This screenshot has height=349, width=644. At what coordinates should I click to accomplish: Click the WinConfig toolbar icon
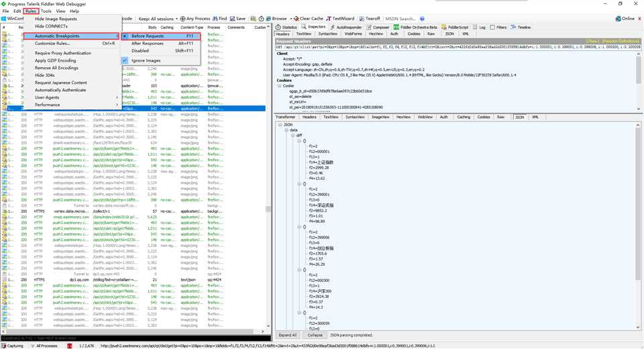pos(4,19)
